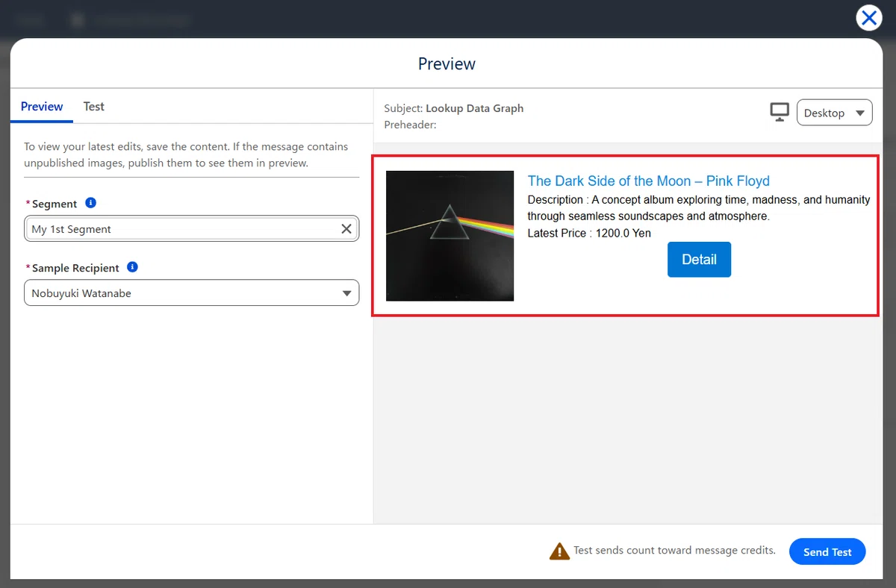Click the album cover thumbnail
The height and width of the screenshot is (588, 896).
pyautogui.click(x=449, y=236)
